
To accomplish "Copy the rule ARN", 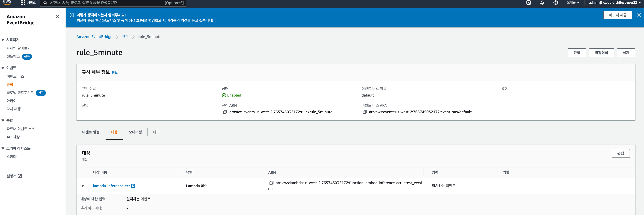I will point(225,112).
